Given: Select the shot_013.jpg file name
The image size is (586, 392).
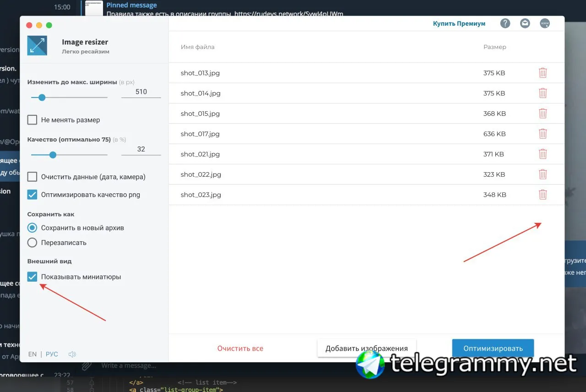Looking at the screenshot, I should pyautogui.click(x=200, y=73).
